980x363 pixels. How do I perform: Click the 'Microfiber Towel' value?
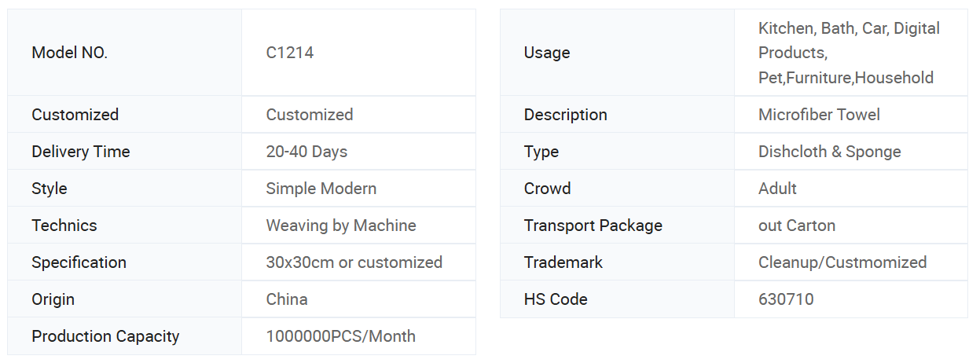[819, 115]
